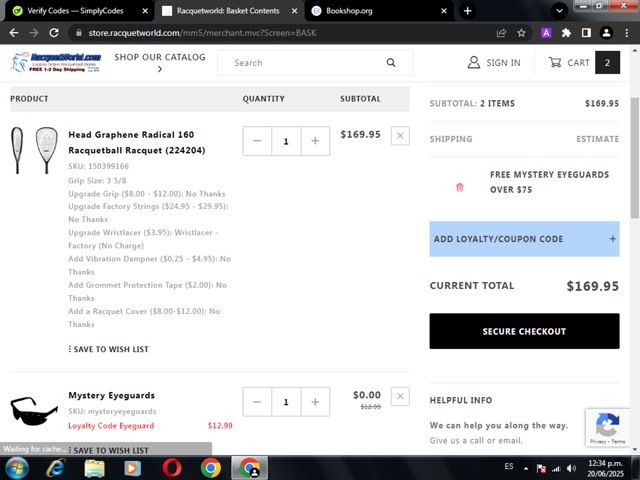This screenshot has width=640, height=480.
Task: Go forward with the browser forward arrow
Action: [x=33, y=33]
